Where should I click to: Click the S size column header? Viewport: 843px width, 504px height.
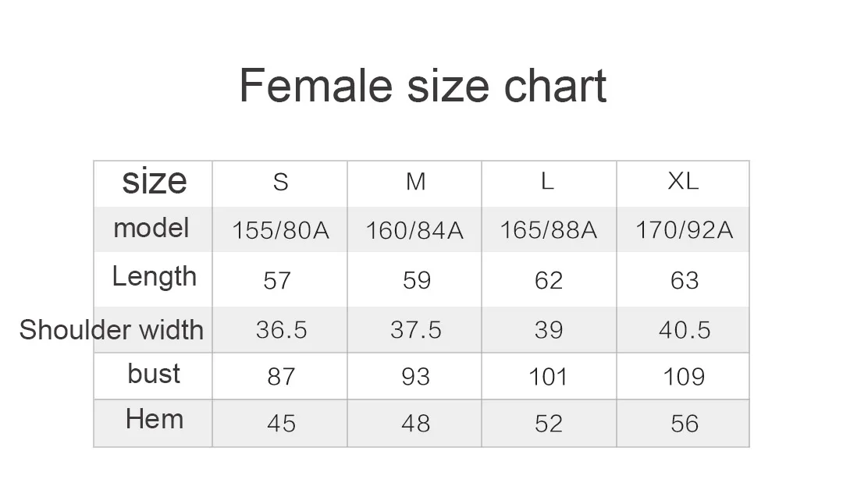tap(280, 182)
